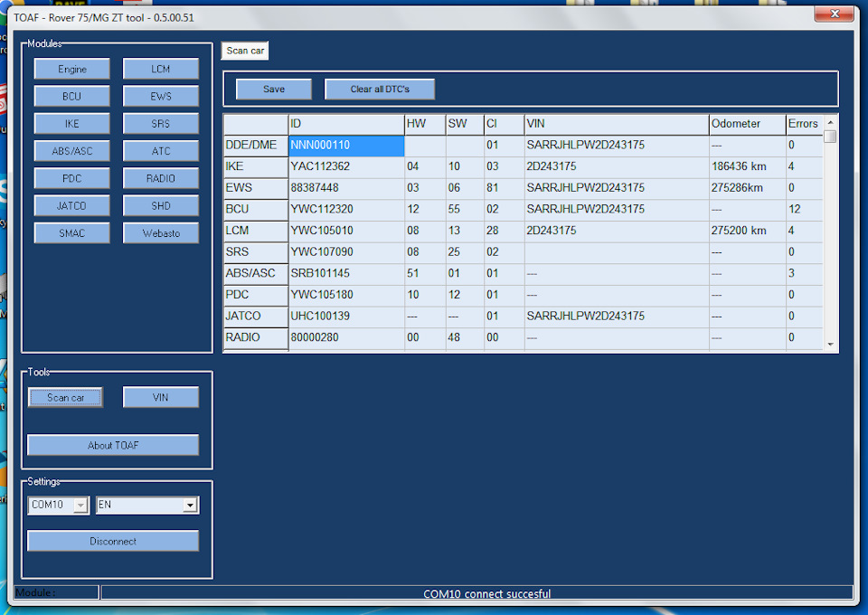Select odometer value 275286km

pyautogui.click(x=748, y=188)
